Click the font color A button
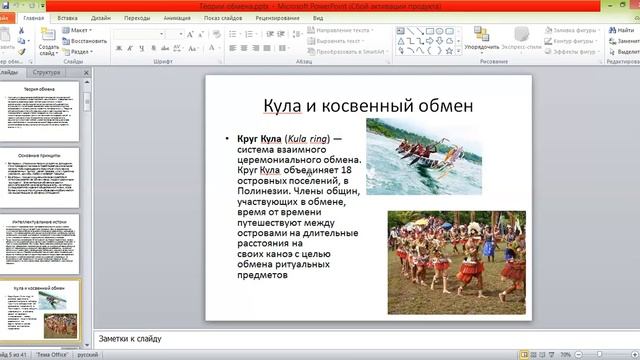The width and height of the screenshot is (640, 360). pyautogui.click(x=211, y=48)
